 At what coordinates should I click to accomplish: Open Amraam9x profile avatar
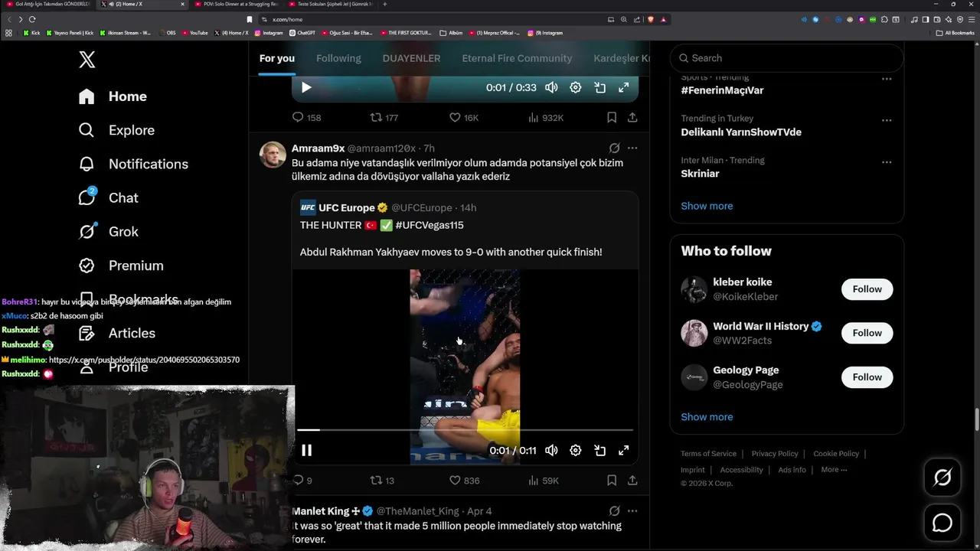pyautogui.click(x=273, y=155)
